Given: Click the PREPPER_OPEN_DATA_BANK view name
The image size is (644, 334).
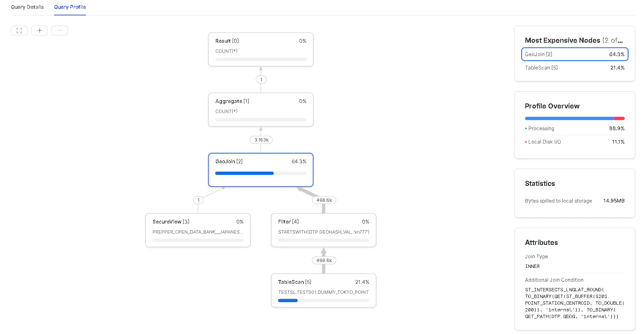Looking at the screenshot, I should (x=198, y=232).
